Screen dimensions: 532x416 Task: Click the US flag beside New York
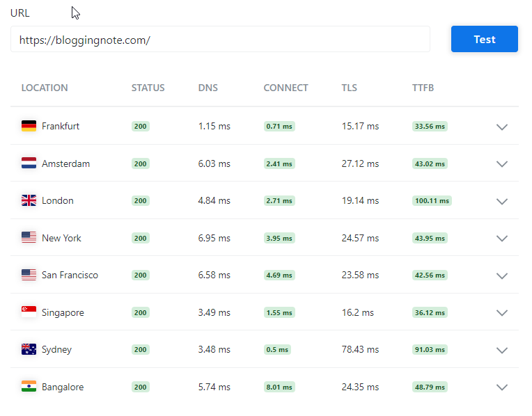tap(29, 237)
